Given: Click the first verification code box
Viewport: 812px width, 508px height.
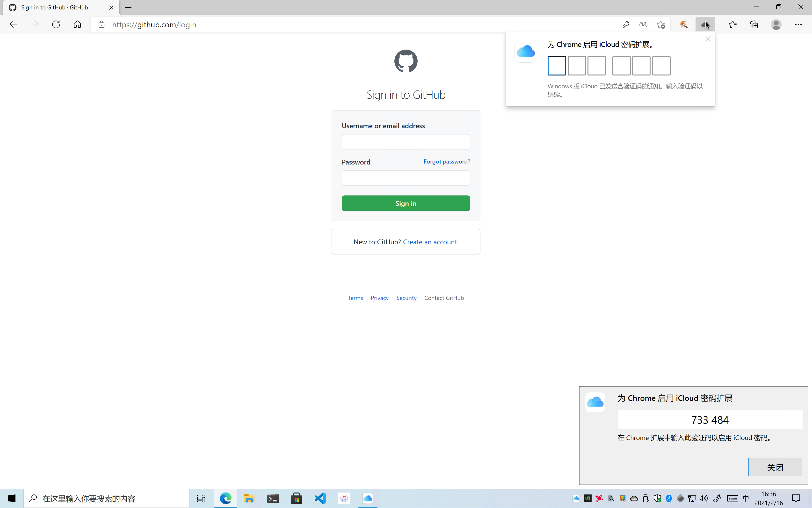Looking at the screenshot, I should point(557,66).
